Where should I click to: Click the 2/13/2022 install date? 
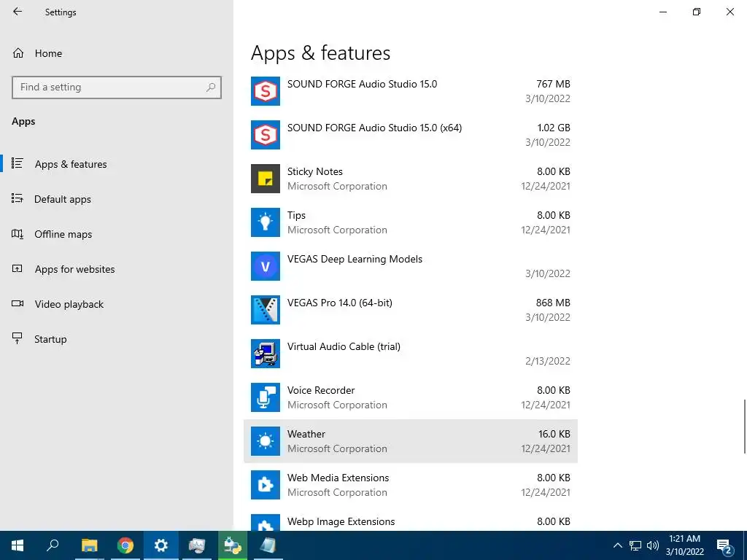pyautogui.click(x=547, y=361)
